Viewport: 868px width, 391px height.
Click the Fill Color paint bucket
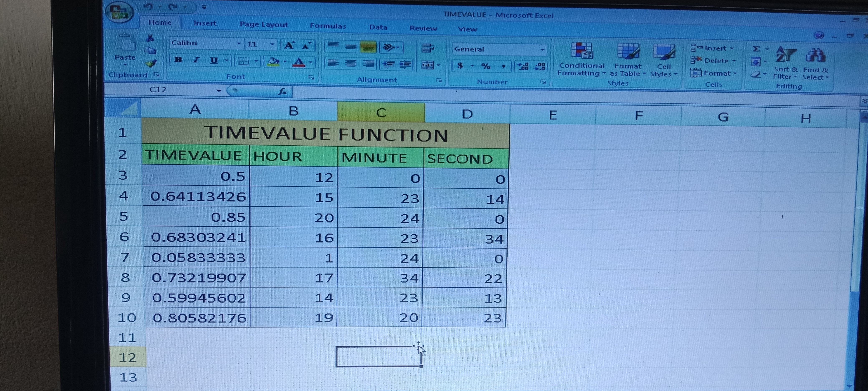tap(273, 61)
